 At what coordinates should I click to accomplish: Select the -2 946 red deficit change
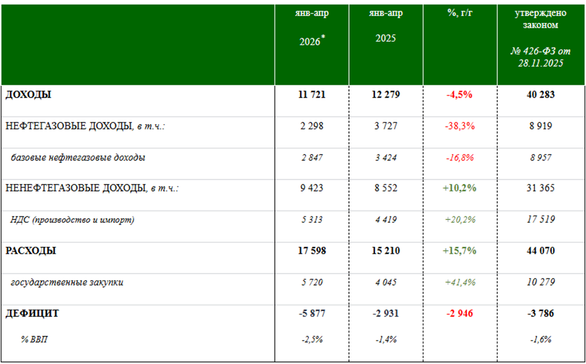point(460,313)
